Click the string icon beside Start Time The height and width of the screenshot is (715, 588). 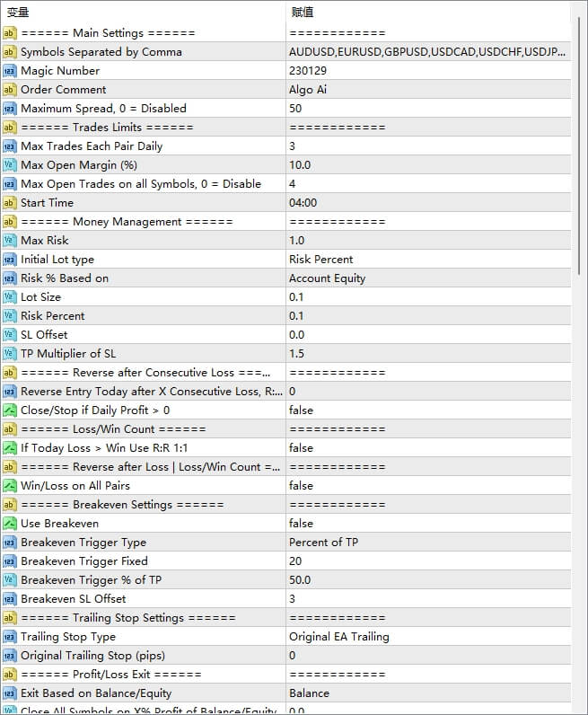(x=9, y=203)
